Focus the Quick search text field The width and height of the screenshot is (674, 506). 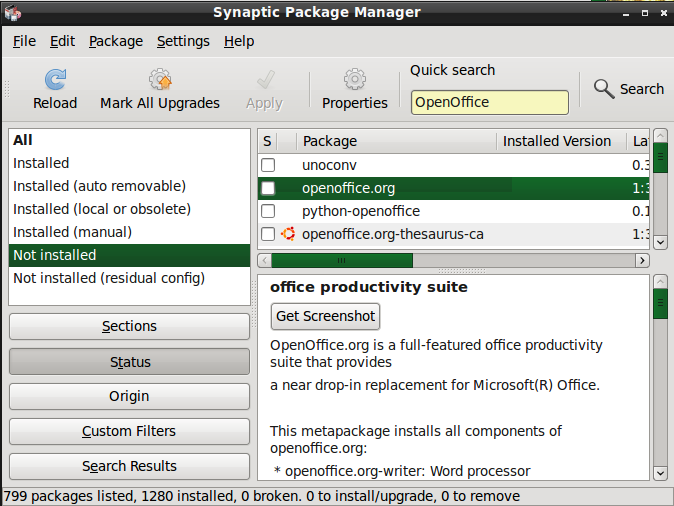pos(489,102)
